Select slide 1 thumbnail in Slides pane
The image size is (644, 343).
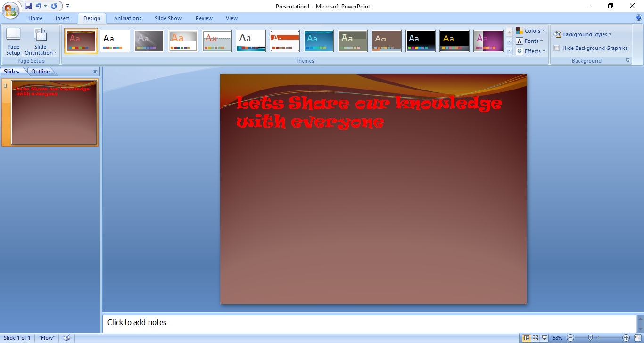[x=54, y=112]
